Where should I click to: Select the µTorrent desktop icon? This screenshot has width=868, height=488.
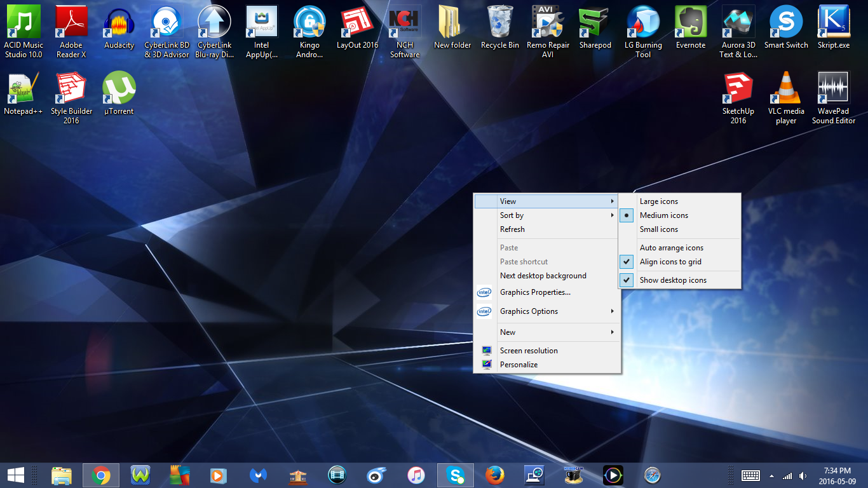(x=119, y=94)
